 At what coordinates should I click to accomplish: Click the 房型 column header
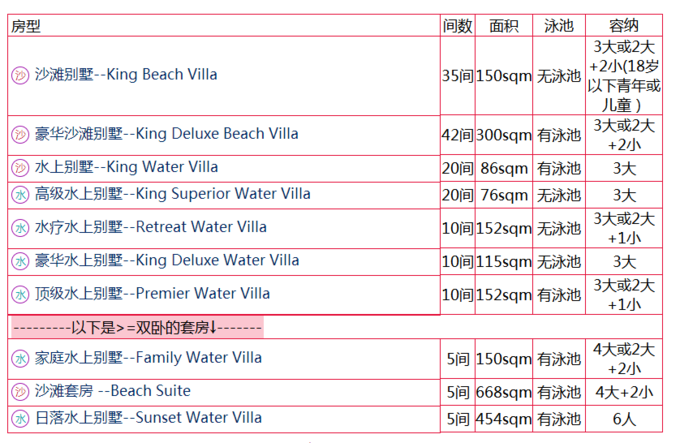[x=27, y=26]
